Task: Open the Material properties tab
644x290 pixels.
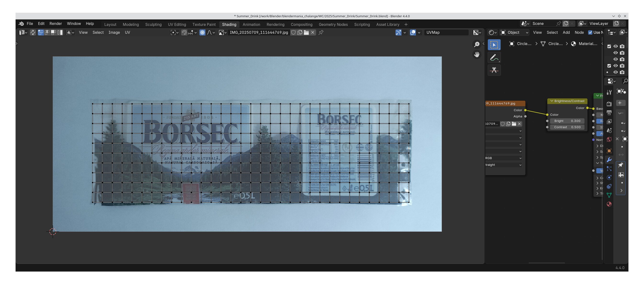Action: pos(609,204)
